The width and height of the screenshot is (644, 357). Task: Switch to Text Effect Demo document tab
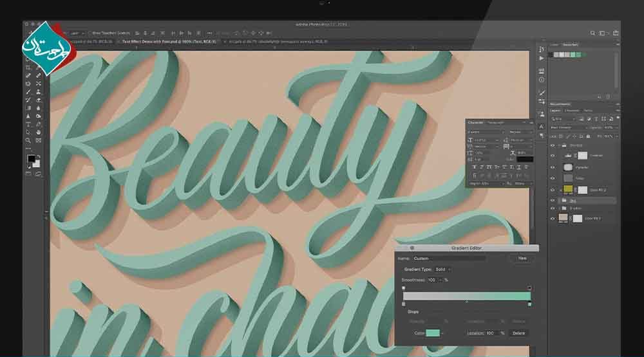pyautogui.click(x=169, y=41)
